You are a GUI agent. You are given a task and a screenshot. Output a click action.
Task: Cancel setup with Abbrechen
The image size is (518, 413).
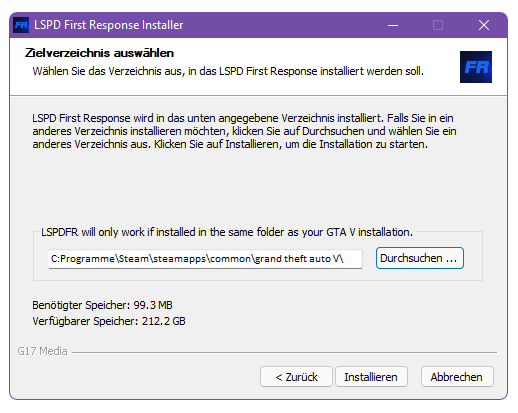pyautogui.click(x=457, y=377)
